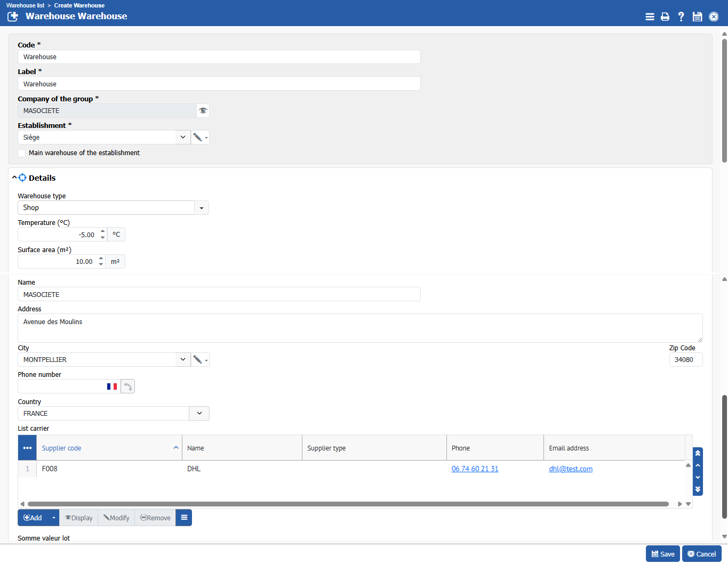Expand the Country FRANCE dropdown

click(x=199, y=414)
